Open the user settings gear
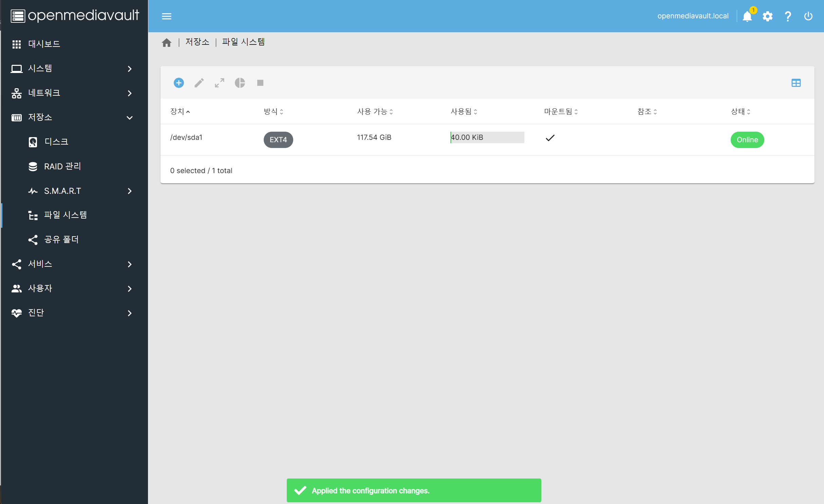 pos(768,16)
